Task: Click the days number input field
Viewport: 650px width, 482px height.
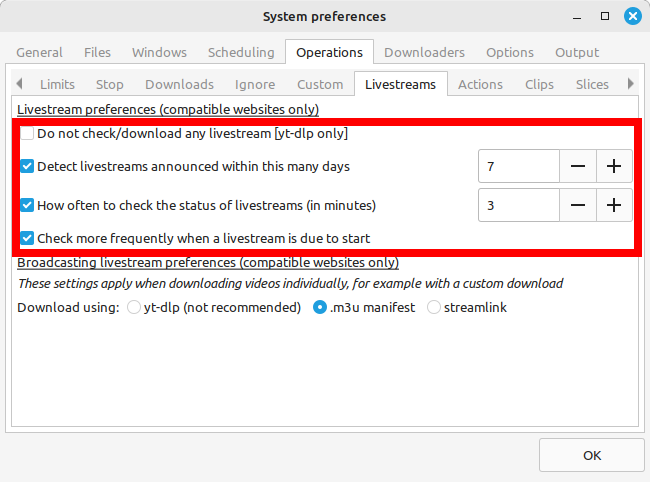Action: (x=519, y=166)
